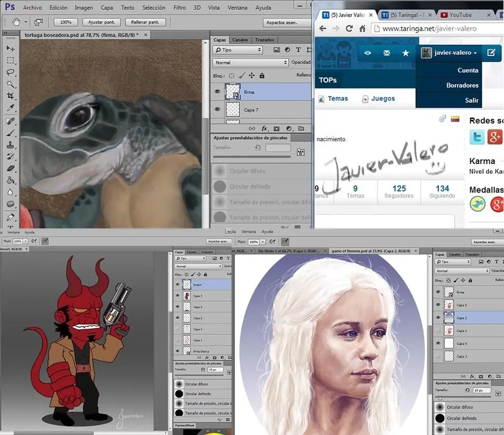The image size is (504, 435).
Task: Click the link layers icon in top-left Capas panel
Action: click(x=252, y=129)
